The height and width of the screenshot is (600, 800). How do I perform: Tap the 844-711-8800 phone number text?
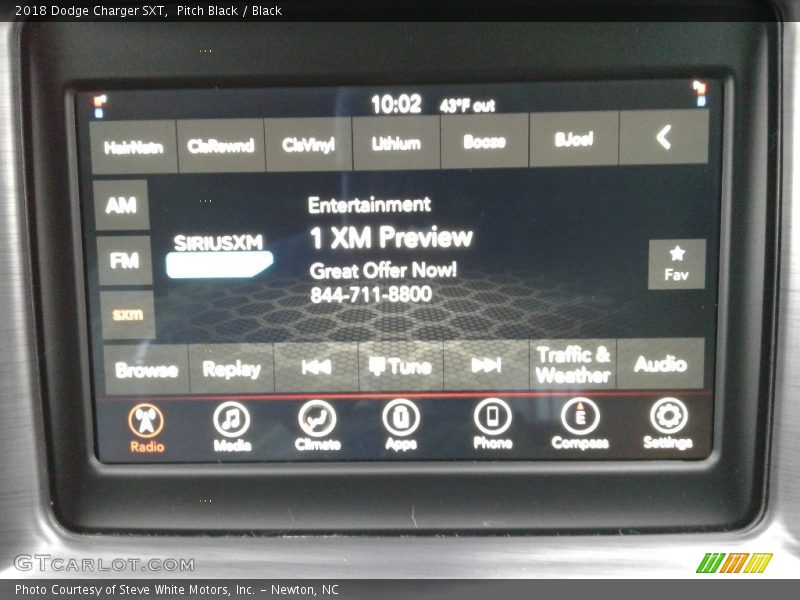pyautogui.click(x=371, y=294)
